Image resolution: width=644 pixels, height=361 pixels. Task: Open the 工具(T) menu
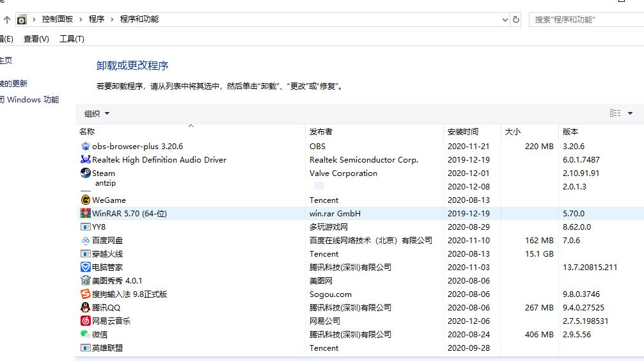72,39
